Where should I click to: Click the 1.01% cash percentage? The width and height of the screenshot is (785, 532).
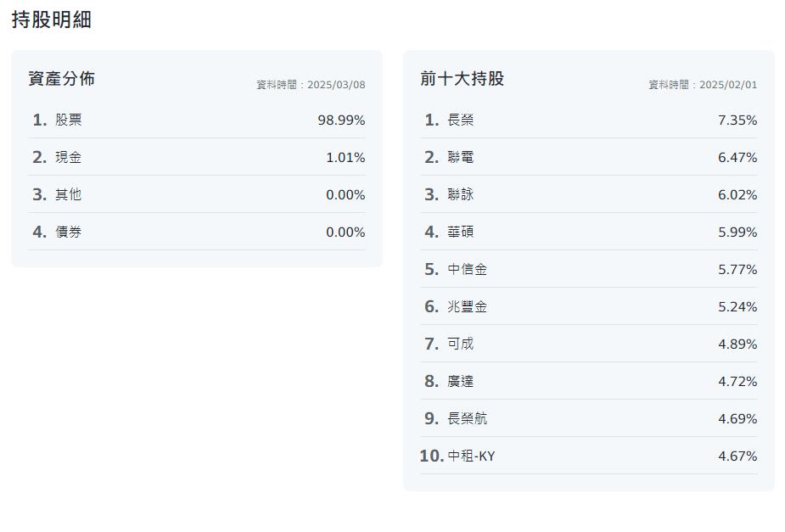(x=345, y=157)
